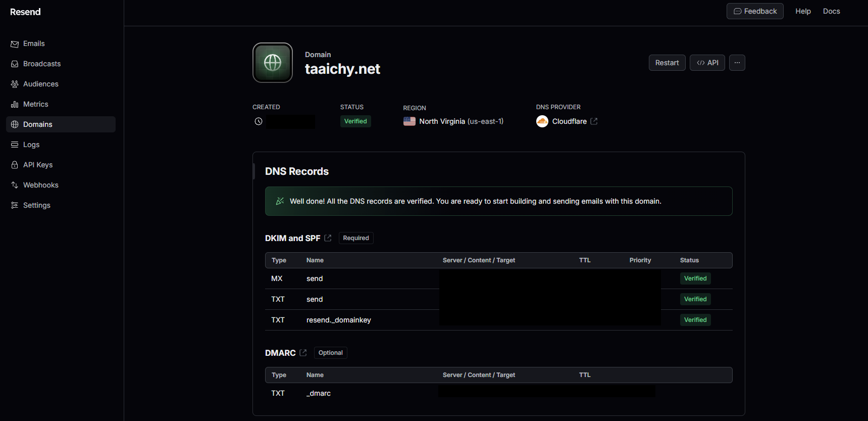The height and width of the screenshot is (421, 868).
Task: Click the API Keys lock icon
Action: pyautogui.click(x=15, y=165)
